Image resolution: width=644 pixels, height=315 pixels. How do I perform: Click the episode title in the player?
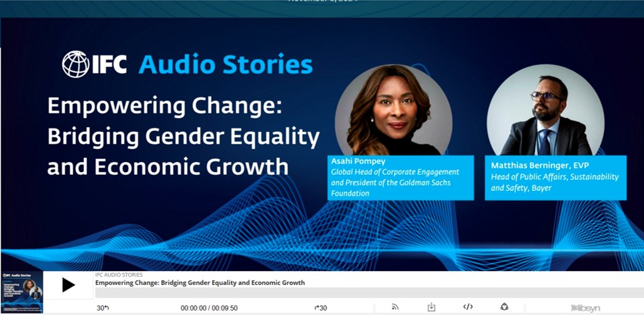(200, 282)
